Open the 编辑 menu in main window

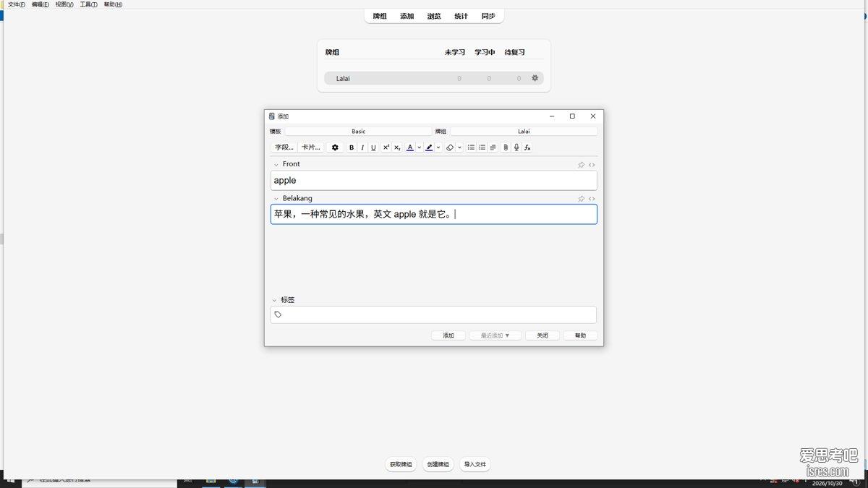pos(41,4)
